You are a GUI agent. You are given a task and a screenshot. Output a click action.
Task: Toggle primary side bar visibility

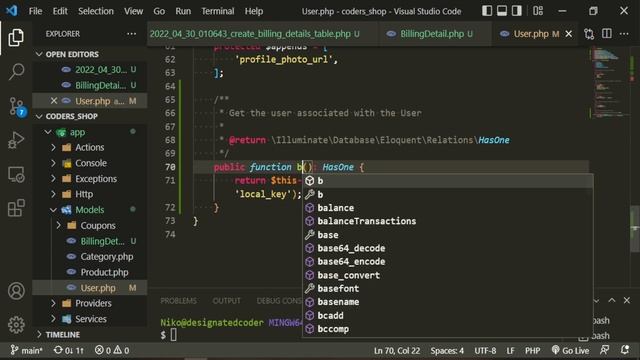click(x=487, y=11)
